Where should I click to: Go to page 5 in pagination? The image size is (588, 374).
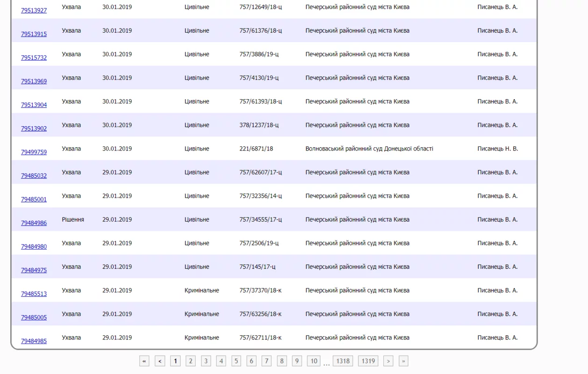236,361
